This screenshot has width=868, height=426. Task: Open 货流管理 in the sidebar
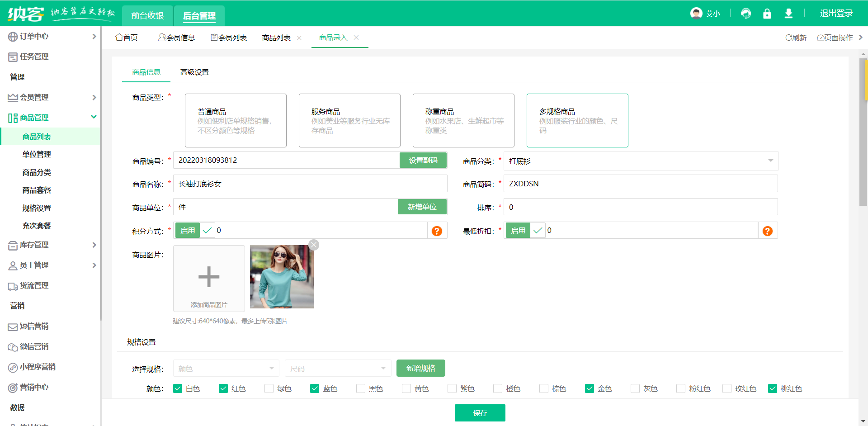[12, 285]
